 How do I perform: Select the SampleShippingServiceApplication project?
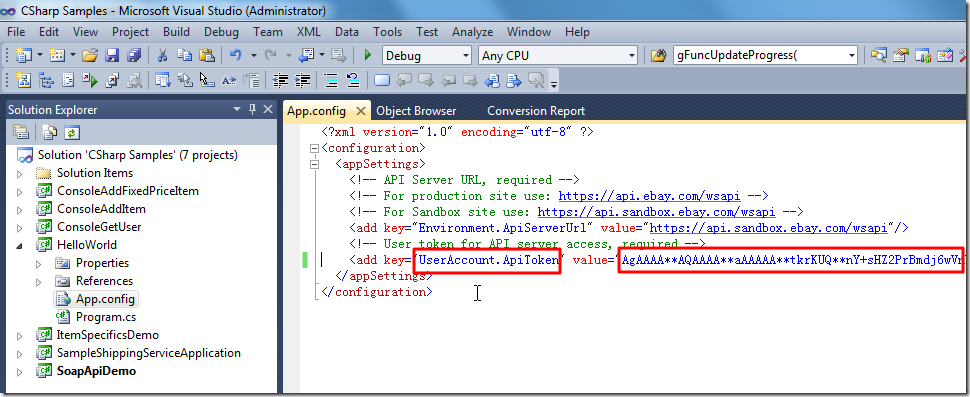click(x=148, y=353)
